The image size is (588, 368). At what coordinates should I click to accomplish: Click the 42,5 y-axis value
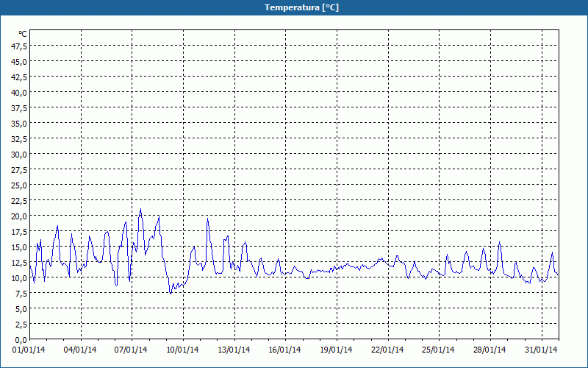[x=20, y=77]
